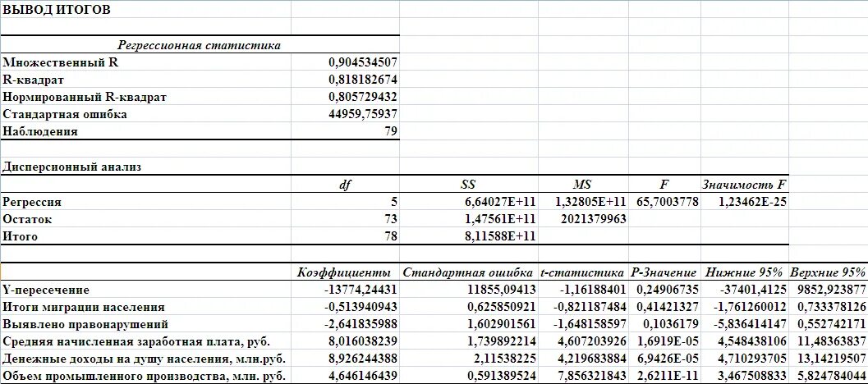Select the significance value 1,23462E-25
Screen dimensions: 868x384
tap(753, 202)
